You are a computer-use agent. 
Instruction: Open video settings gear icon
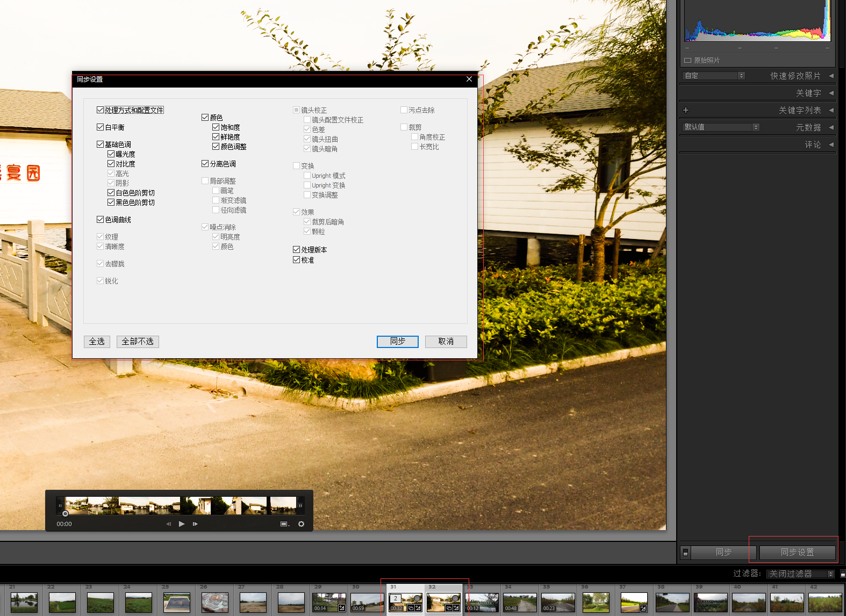tap(301, 524)
